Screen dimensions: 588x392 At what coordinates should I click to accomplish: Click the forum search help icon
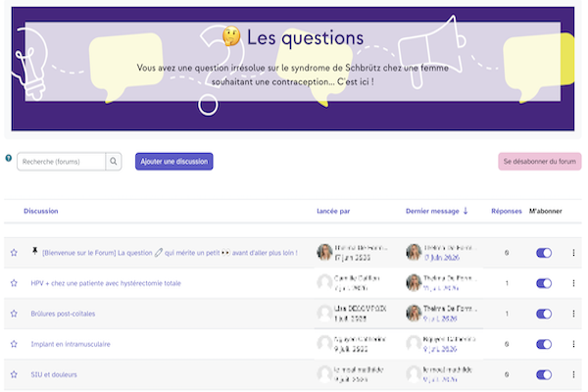click(8, 158)
